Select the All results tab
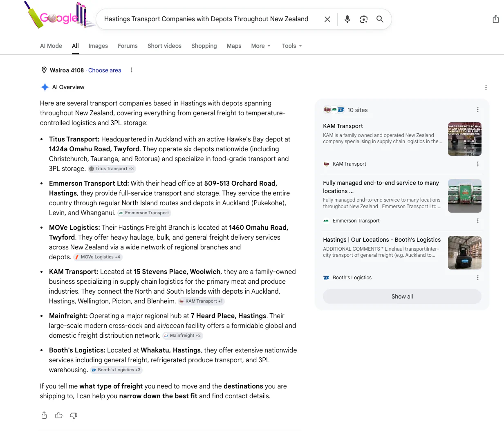 [75, 46]
